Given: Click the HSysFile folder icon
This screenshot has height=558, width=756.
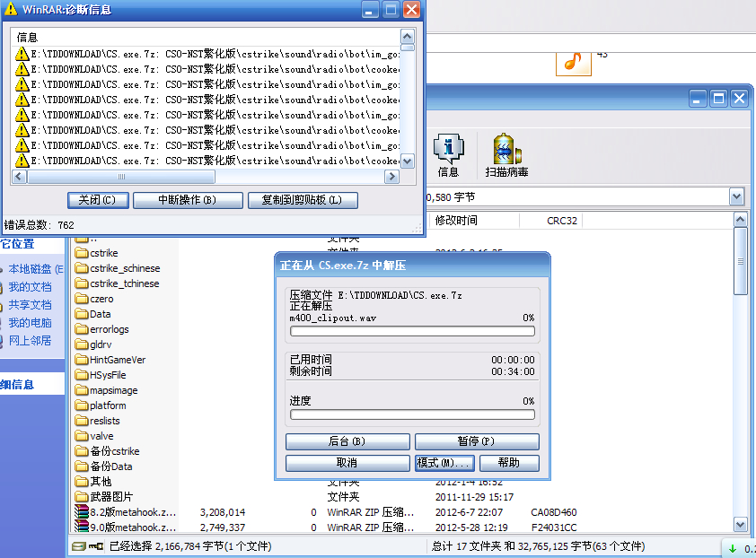Looking at the screenshot, I should click(82, 375).
